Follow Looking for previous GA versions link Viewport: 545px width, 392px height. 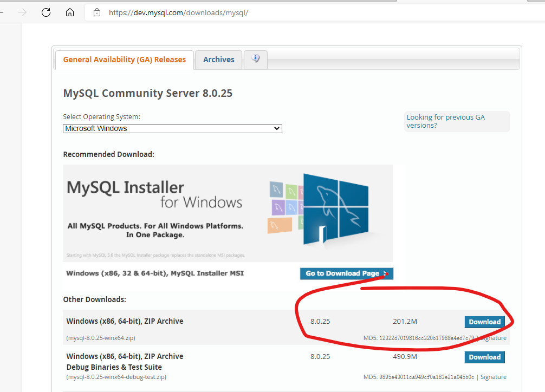[446, 121]
